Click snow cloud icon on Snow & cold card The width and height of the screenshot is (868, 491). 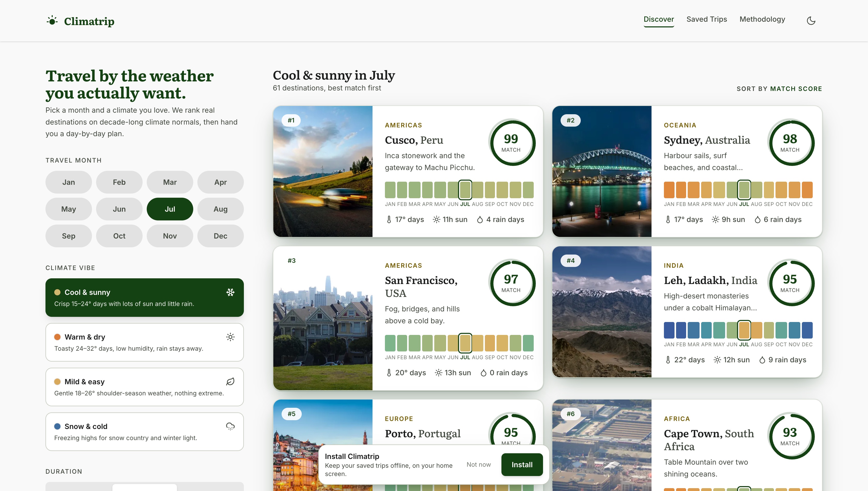(230, 426)
